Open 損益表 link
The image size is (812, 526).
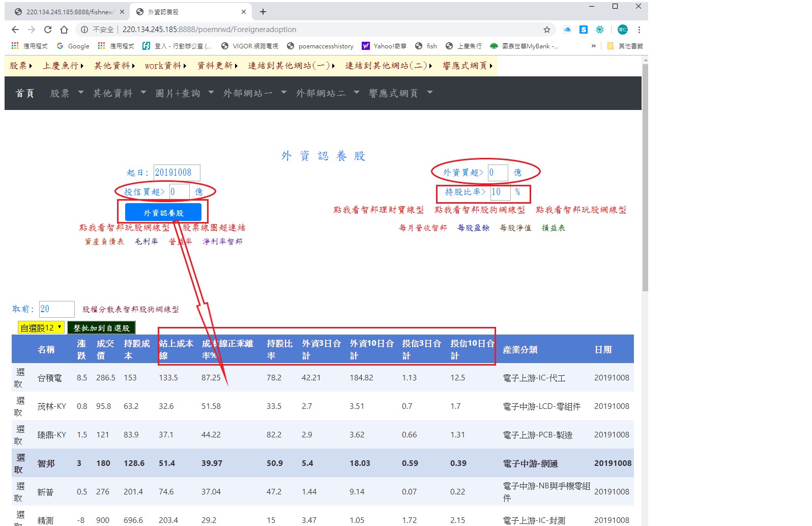click(554, 228)
